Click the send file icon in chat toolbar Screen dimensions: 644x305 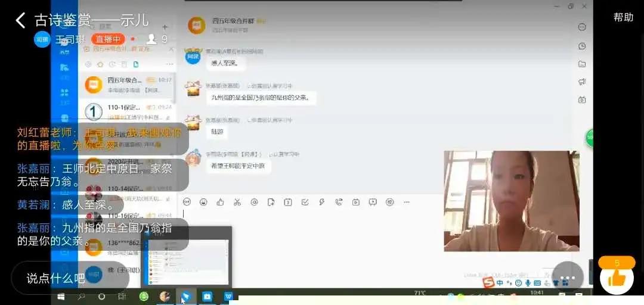point(271,202)
